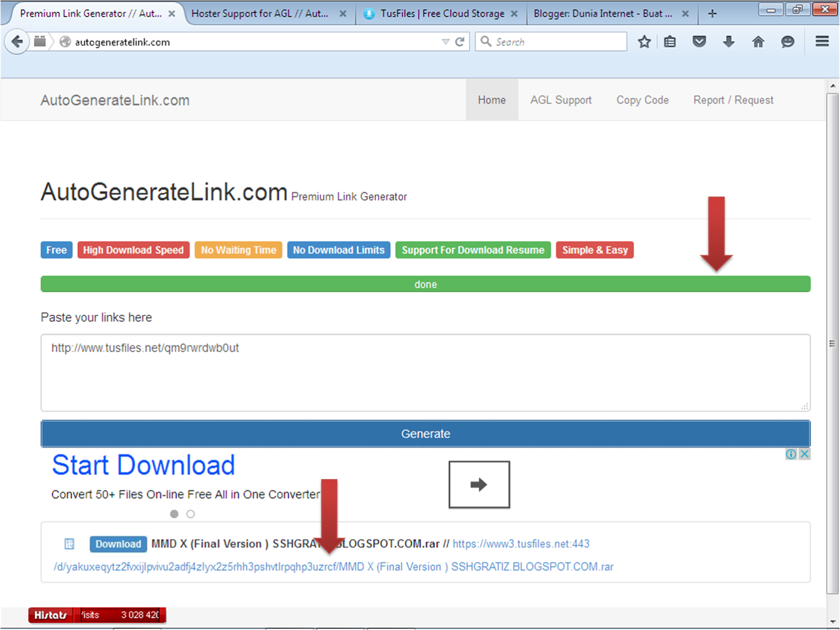Click the No Waiting Time badge
840x630 pixels.
[x=238, y=250]
